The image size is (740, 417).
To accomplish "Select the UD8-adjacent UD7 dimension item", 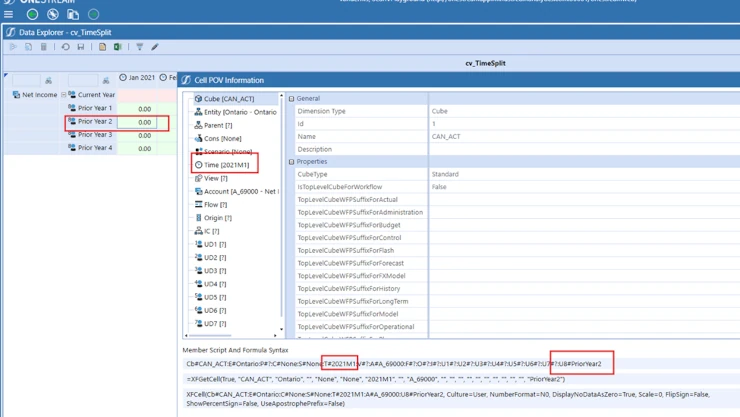I will pos(215,323).
